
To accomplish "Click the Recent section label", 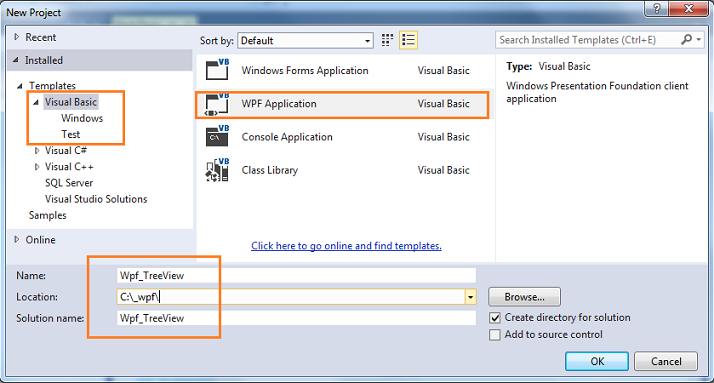I will 41,37.
